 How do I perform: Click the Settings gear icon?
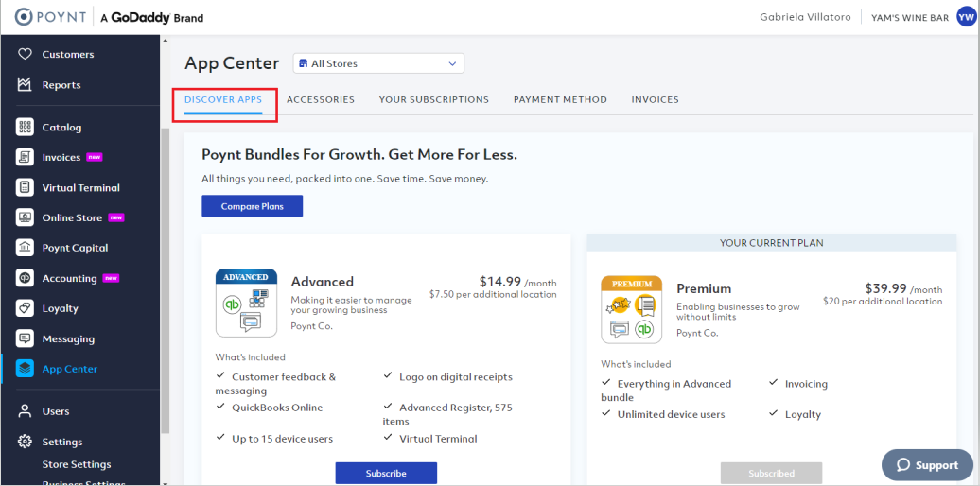pos(25,441)
